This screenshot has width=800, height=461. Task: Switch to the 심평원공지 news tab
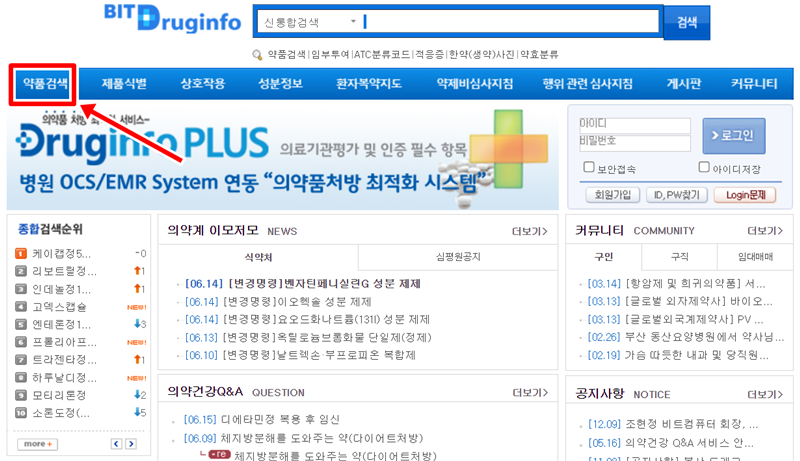(458, 257)
